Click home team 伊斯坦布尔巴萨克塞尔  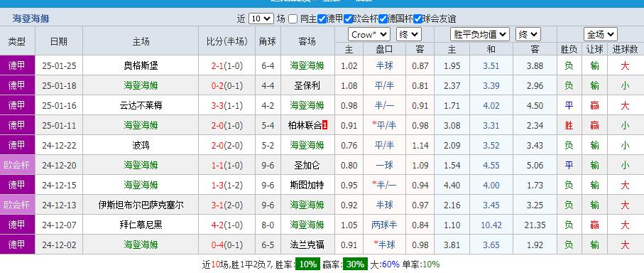(141, 205)
